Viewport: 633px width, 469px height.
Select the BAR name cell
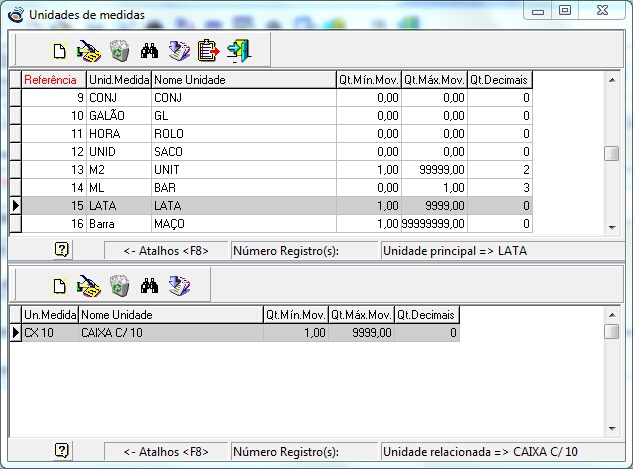click(244, 188)
